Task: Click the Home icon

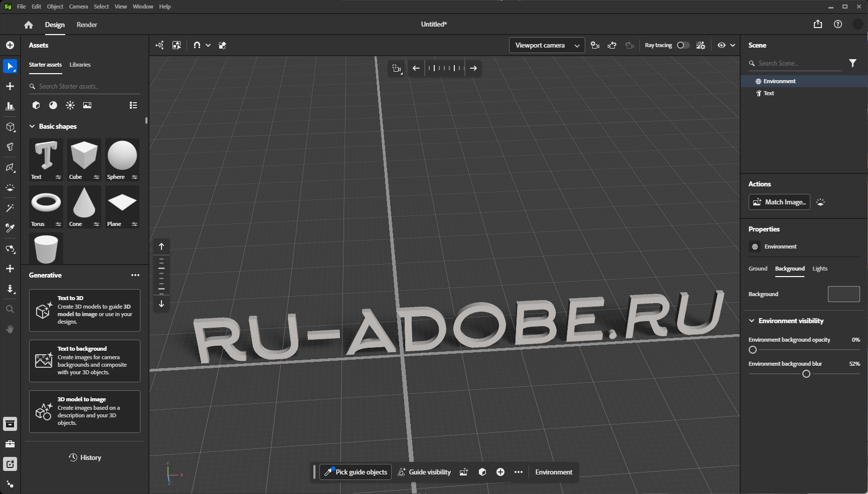Action: coord(29,25)
